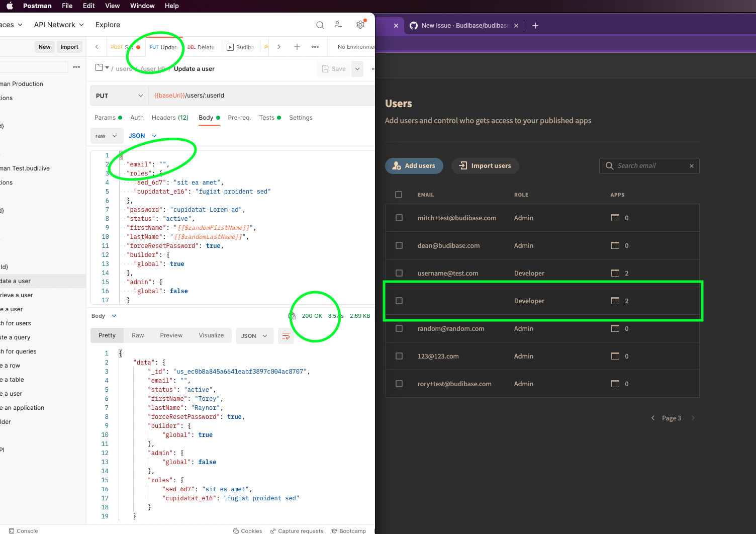The image size is (756, 534).
Task: Open Capture requests from the status bar
Action: point(297,530)
